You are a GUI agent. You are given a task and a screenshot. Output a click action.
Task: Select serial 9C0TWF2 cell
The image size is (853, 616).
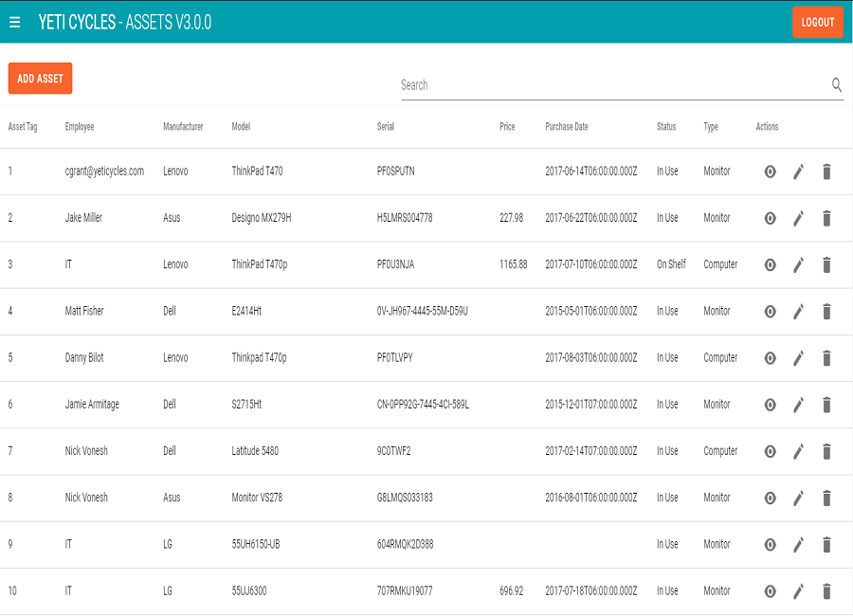394,451
